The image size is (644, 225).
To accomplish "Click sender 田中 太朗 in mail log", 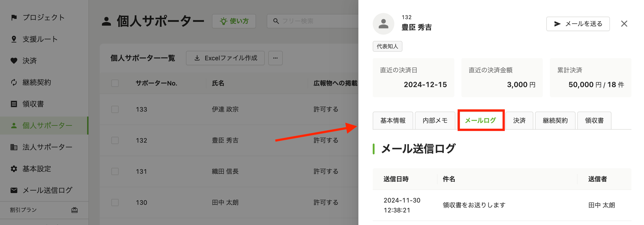I will 602,205.
